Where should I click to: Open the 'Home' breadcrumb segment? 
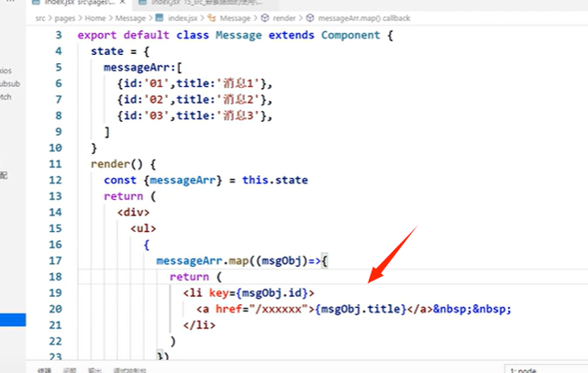(95, 18)
